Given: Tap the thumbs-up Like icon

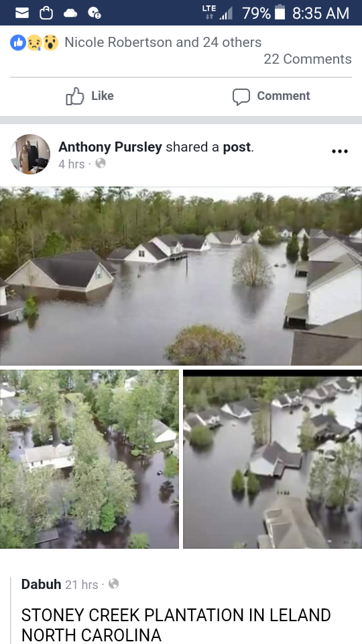Looking at the screenshot, I should tap(74, 96).
